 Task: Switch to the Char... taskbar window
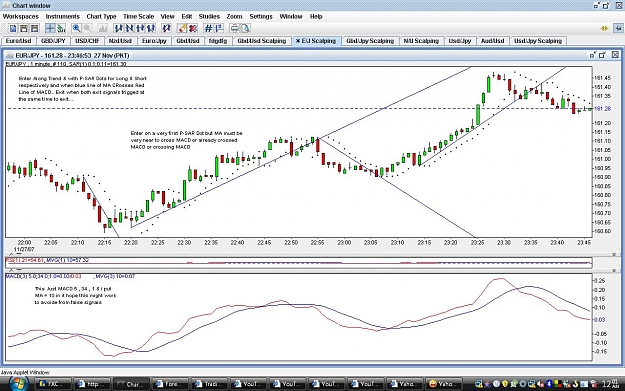click(x=132, y=384)
